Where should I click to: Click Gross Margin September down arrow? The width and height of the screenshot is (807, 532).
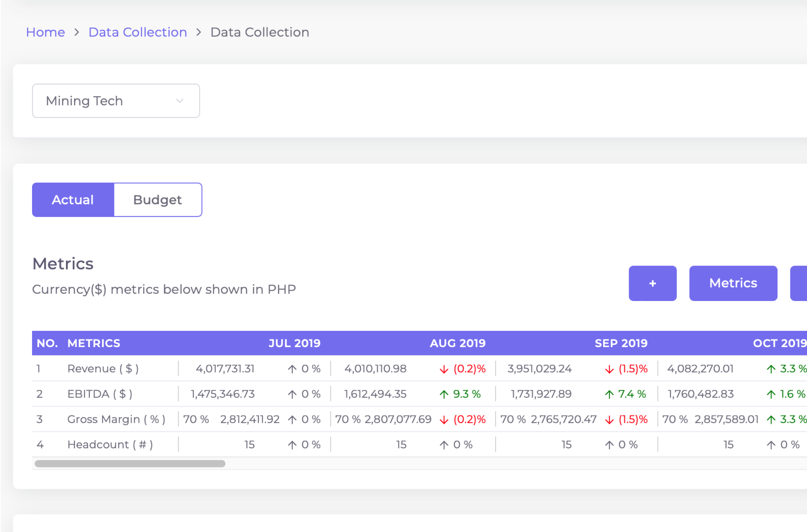coord(609,420)
